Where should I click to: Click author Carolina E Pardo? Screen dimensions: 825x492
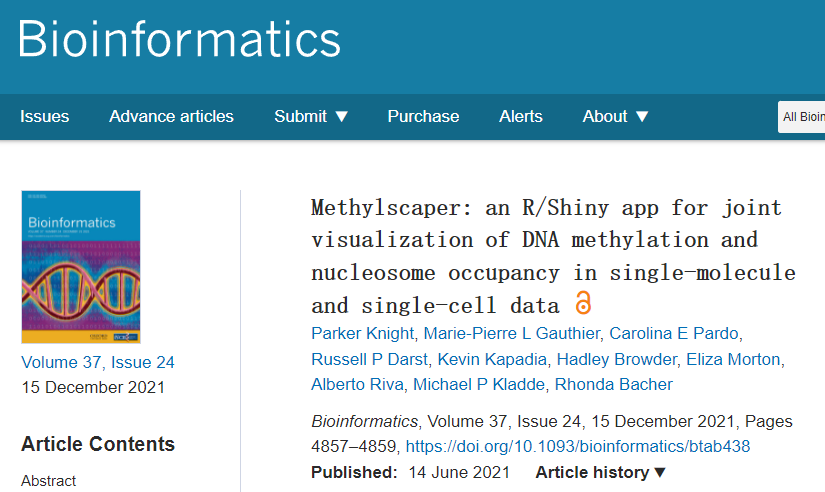(673, 333)
